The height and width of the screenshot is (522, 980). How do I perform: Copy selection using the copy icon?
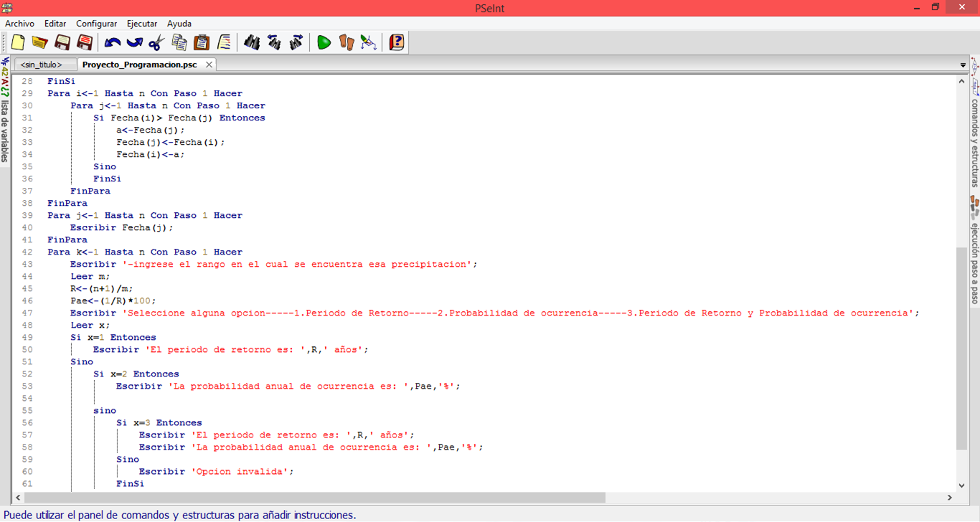click(x=179, y=42)
